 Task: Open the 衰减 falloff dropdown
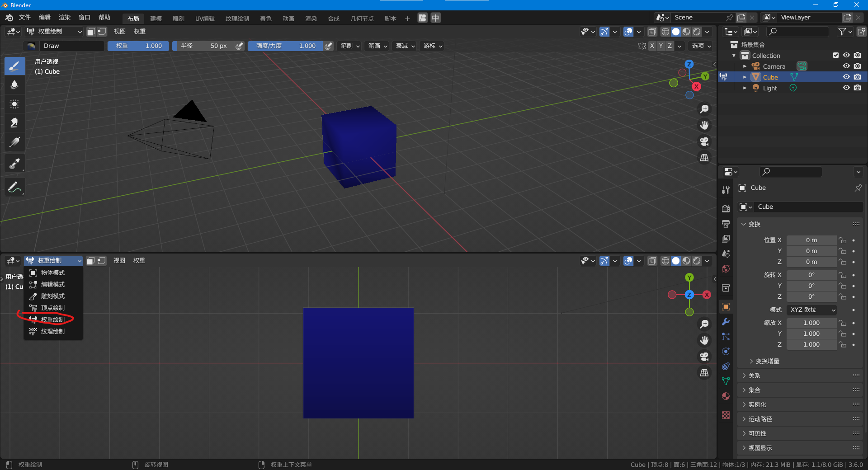(x=405, y=46)
